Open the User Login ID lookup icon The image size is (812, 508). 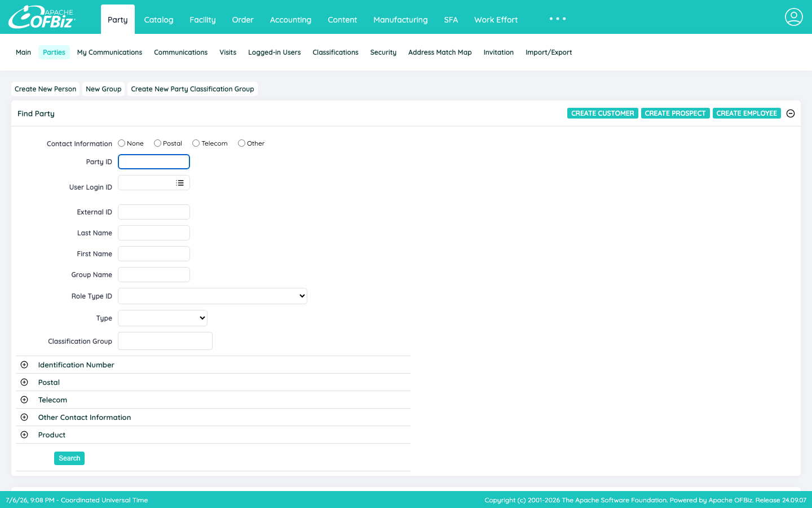[180, 183]
